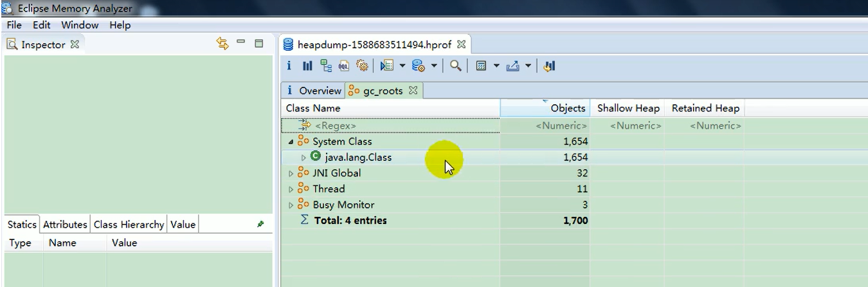Expand the JNI Global tree node

[x=291, y=173]
